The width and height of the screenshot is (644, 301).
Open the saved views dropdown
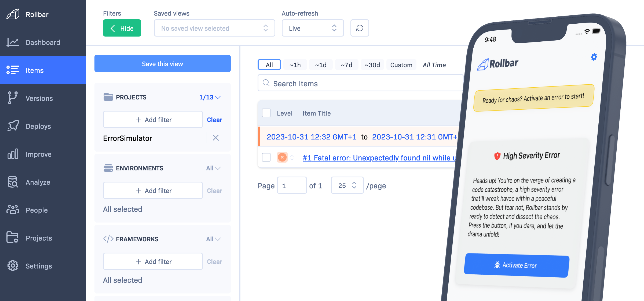tap(214, 28)
